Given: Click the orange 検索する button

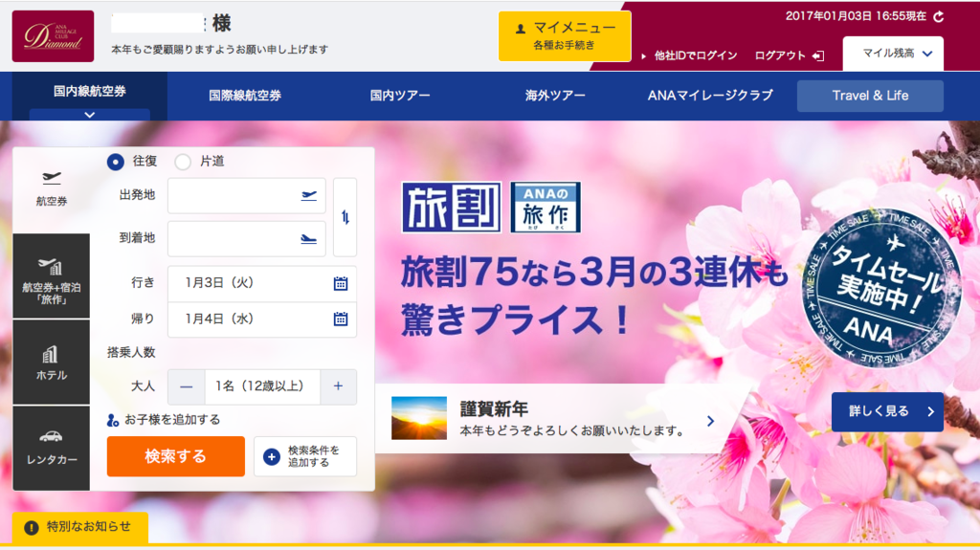Looking at the screenshot, I should [176, 456].
